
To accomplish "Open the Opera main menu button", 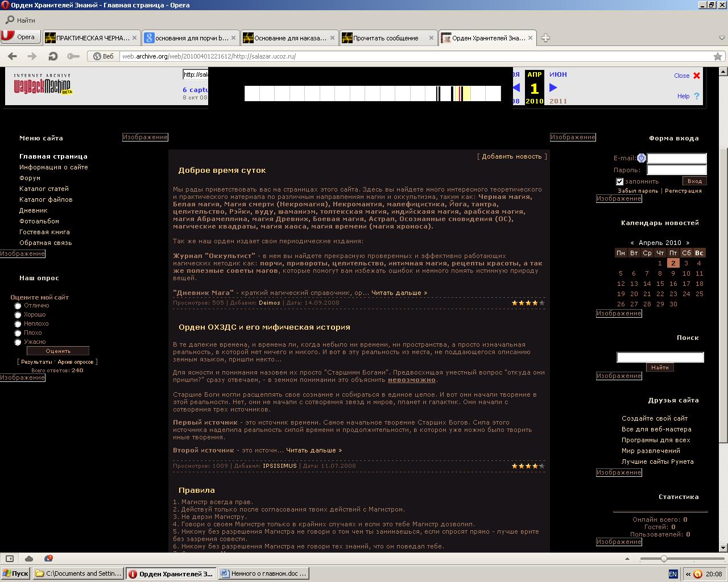I will 21,37.
